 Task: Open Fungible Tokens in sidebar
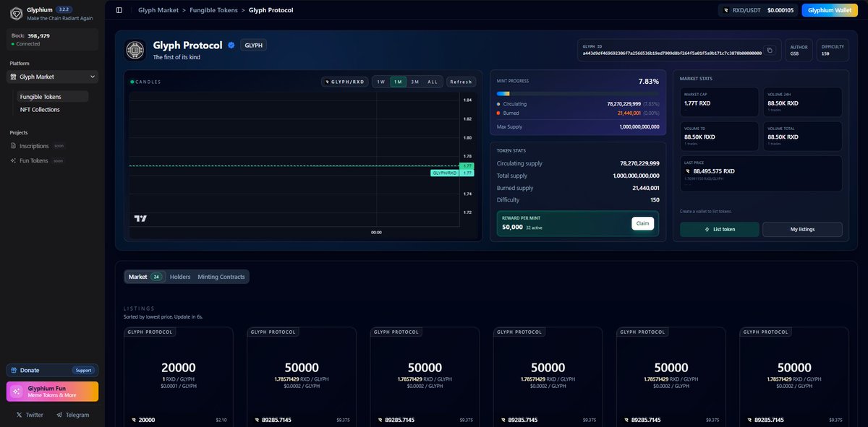[x=52, y=96]
